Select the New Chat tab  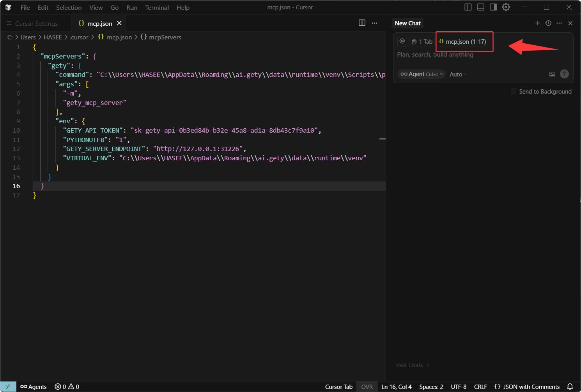[407, 23]
